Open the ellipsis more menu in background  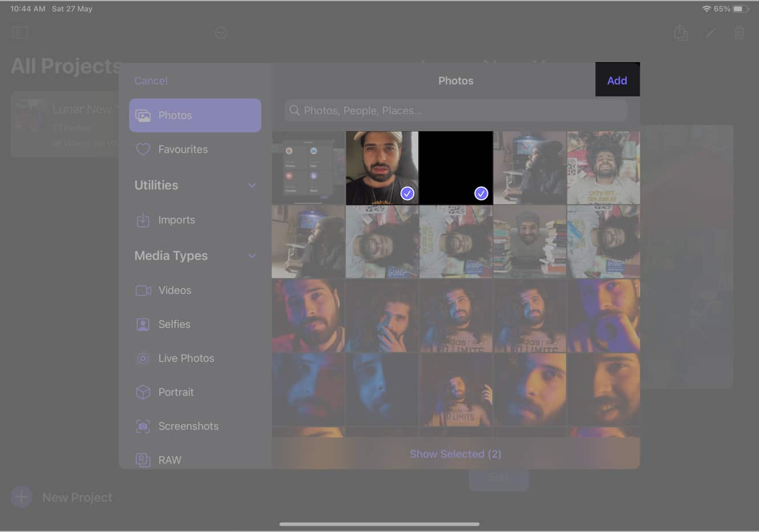[x=221, y=33]
